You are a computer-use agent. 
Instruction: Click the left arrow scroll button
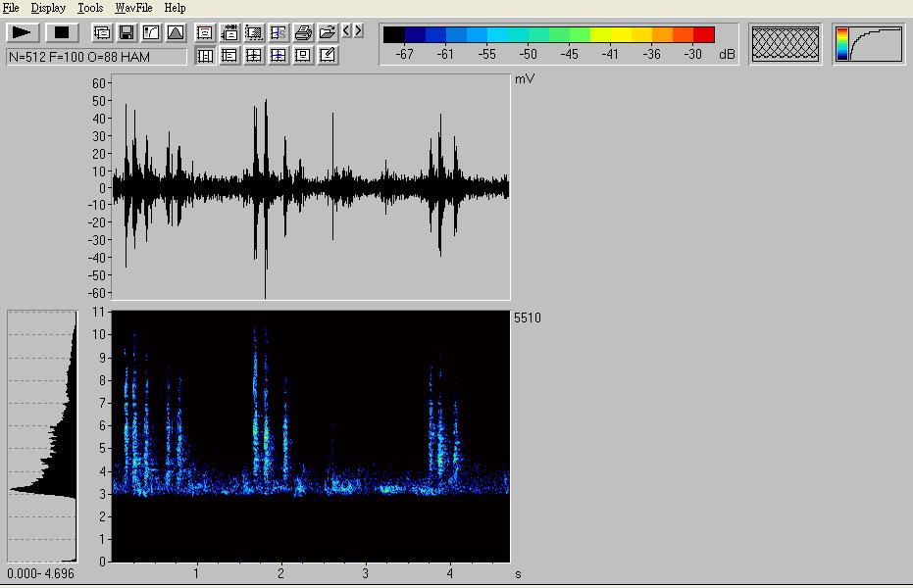[346, 31]
